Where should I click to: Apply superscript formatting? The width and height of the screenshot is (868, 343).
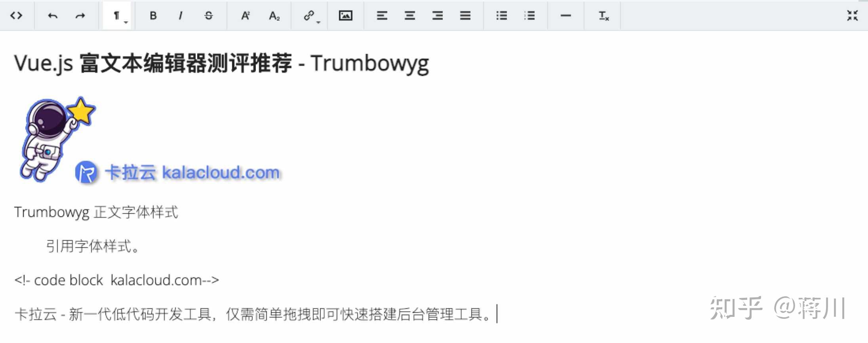pos(246,15)
